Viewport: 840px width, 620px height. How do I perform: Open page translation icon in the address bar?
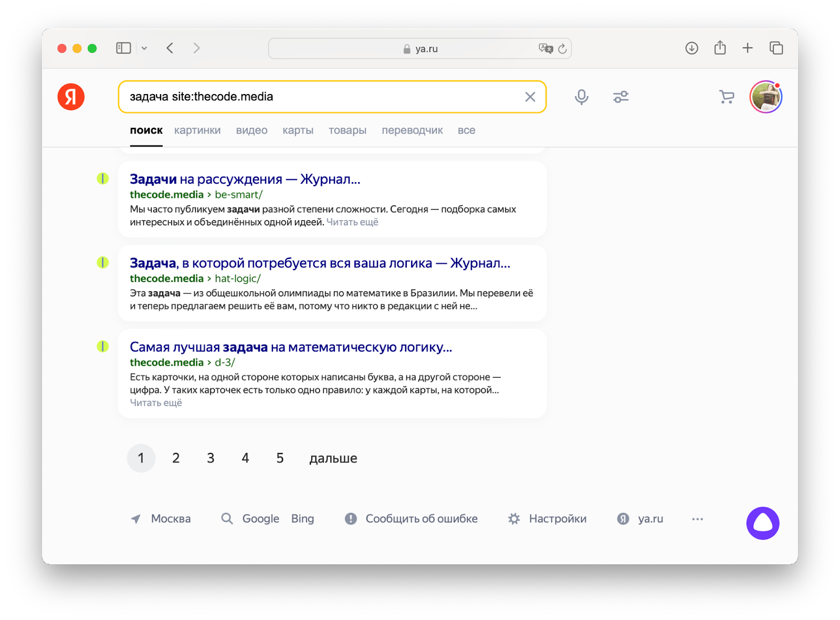coord(544,48)
